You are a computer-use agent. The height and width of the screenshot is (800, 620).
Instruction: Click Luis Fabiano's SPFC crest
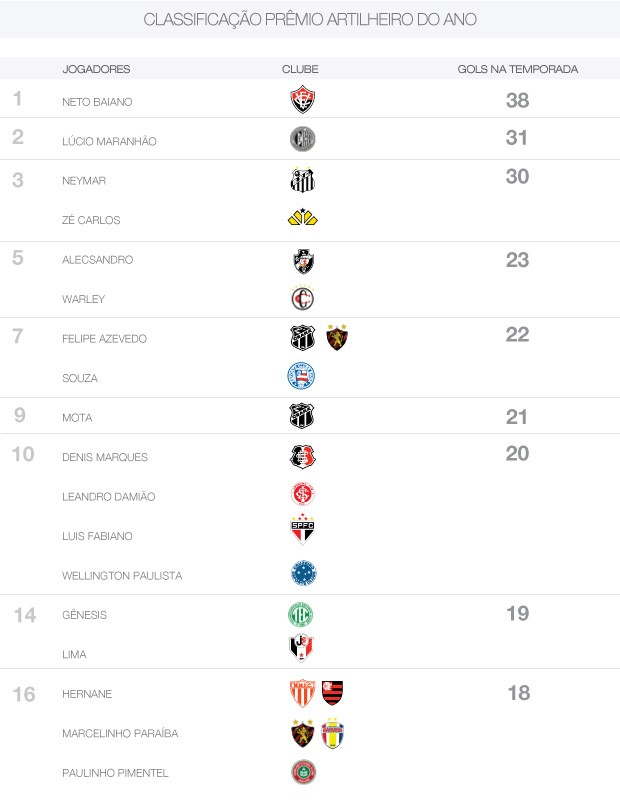(x=302, y=531)
